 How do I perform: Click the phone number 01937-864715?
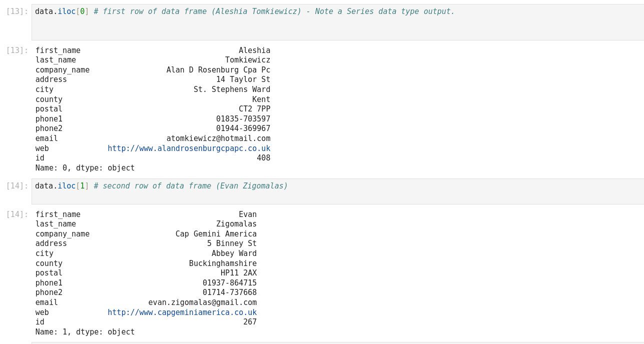click(x=230, y=283)
